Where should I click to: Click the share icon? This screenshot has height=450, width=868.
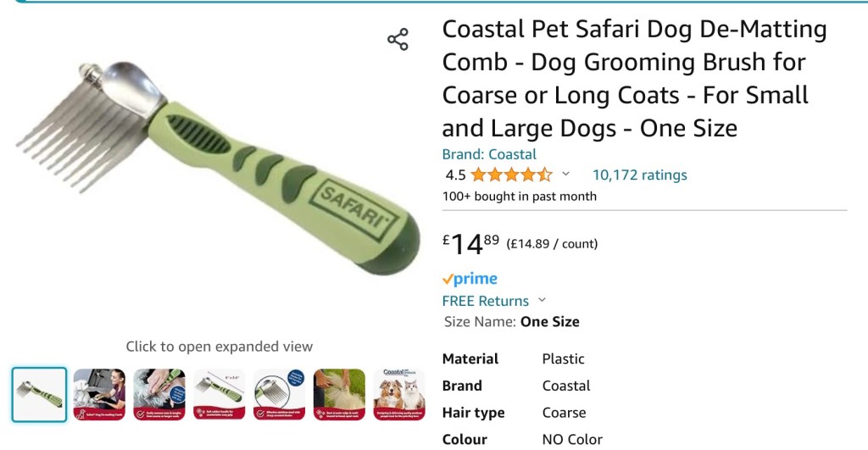(398, 40)
